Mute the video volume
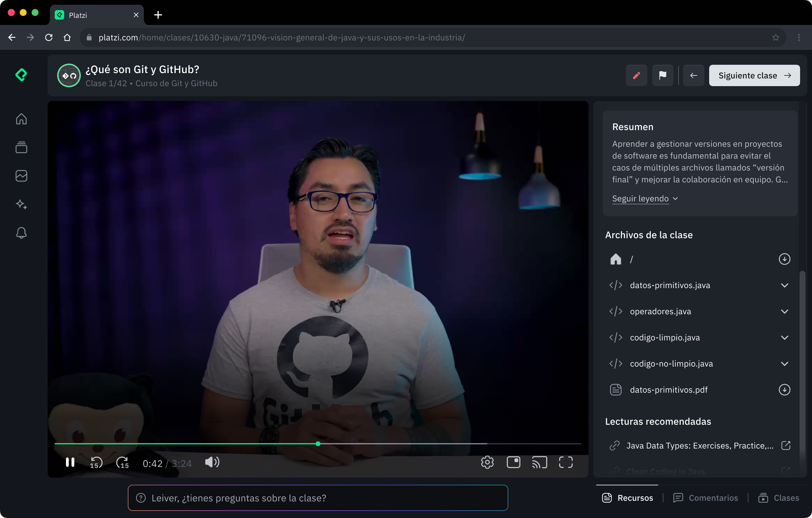This screenshot has width=812, height=518. coord(212,462)
